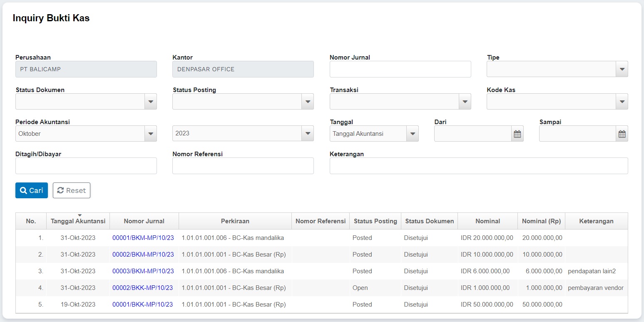Focus the Nomor Jurnal input field

[400, 69]
